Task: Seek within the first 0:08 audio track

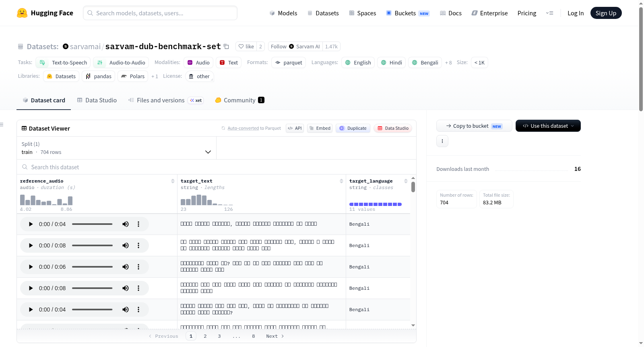Action: pos(92,245)
